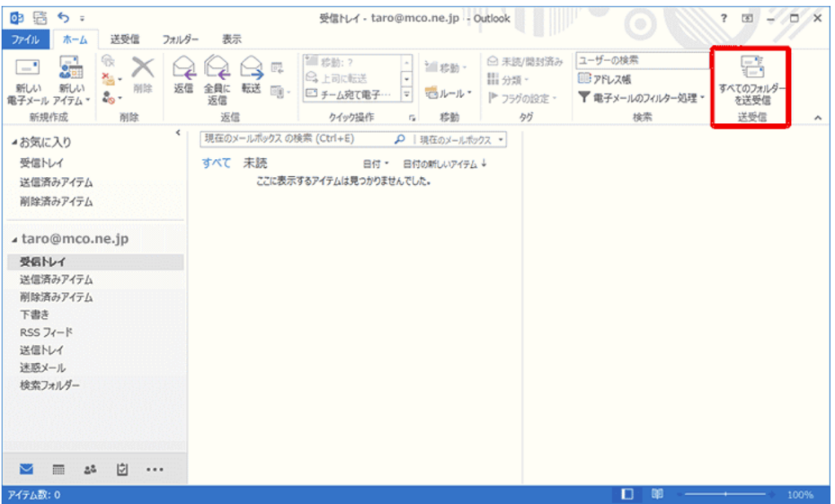This screenshot has width=835, height=504.
Task: Open the 移動 move dropdown
Action: click(446, 68)
